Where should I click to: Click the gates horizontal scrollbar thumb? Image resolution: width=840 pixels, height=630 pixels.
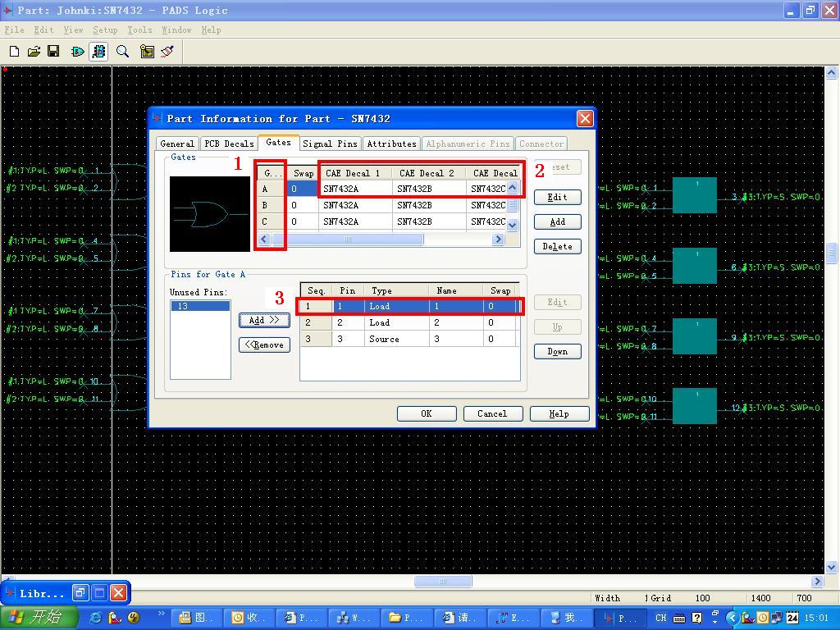(x=347, y=239)
